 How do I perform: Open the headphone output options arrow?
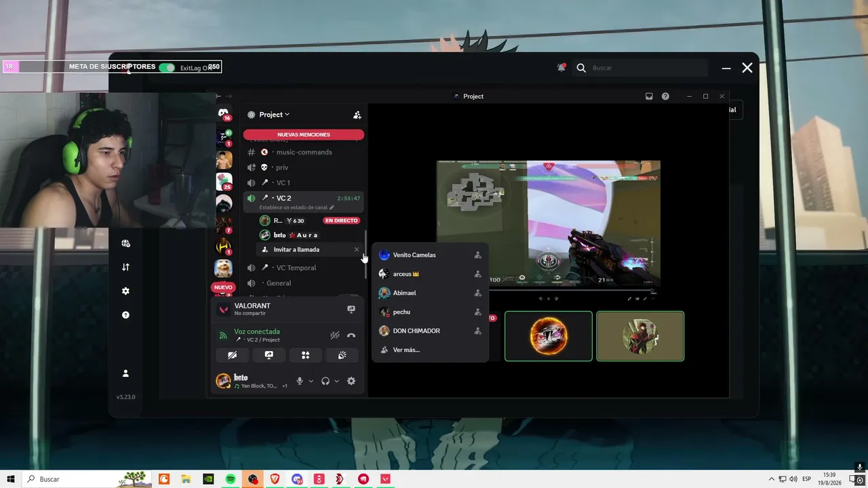336,381
